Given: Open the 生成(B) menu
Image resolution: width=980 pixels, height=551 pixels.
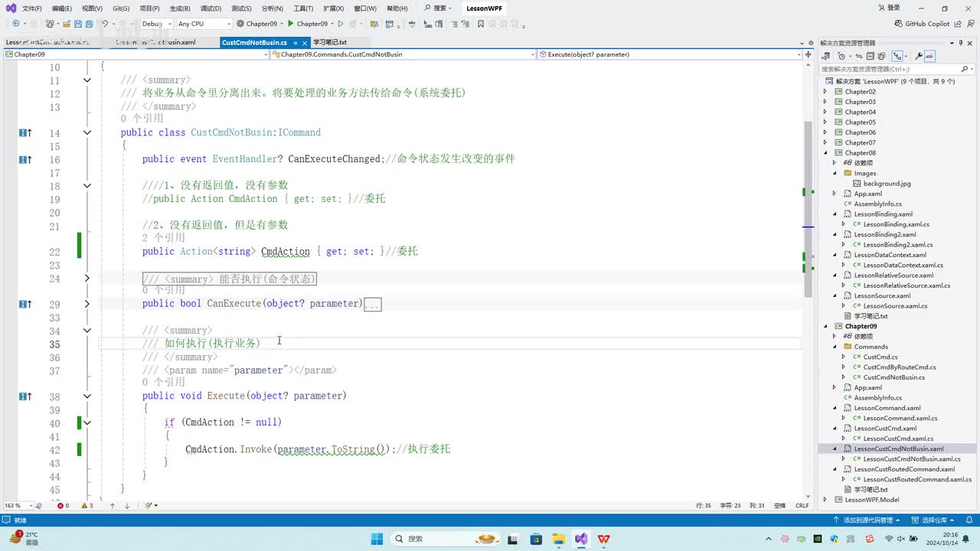Looking at the screenshot, I should click(181, 8).
